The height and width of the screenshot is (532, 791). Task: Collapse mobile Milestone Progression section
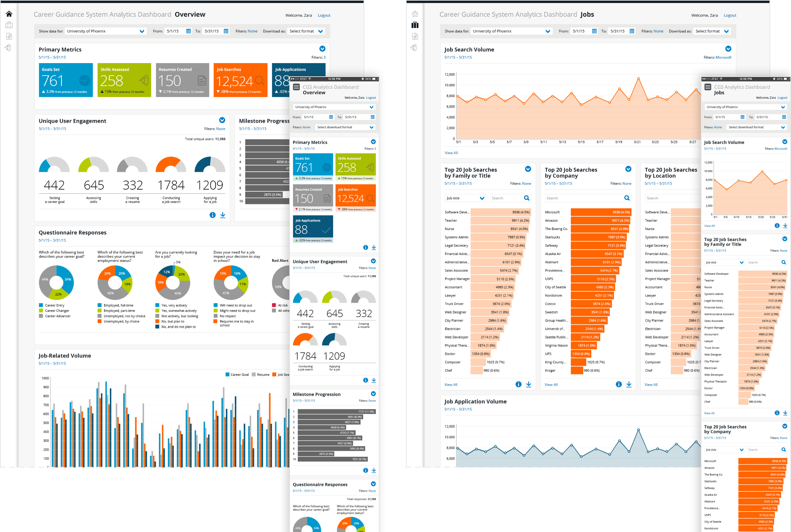click(x=373, y=394)
